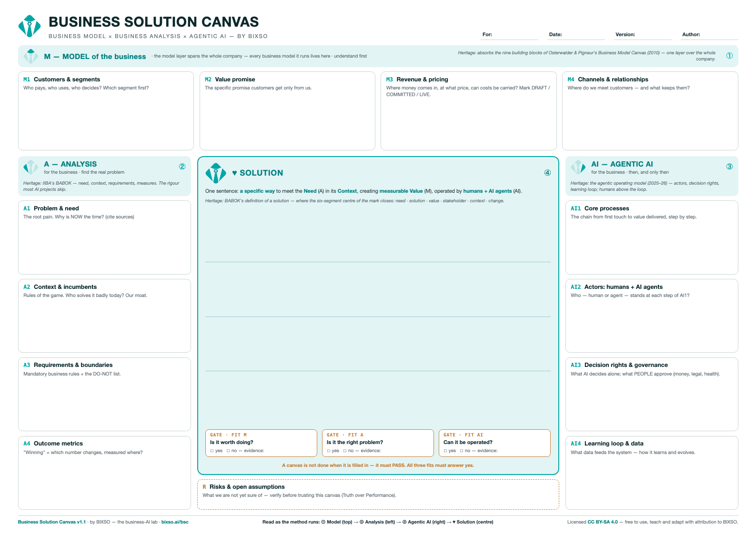Screen dimensions: 756x534
Task: Click the M3 Revenue & pricing box
Action: coord(469,111)
